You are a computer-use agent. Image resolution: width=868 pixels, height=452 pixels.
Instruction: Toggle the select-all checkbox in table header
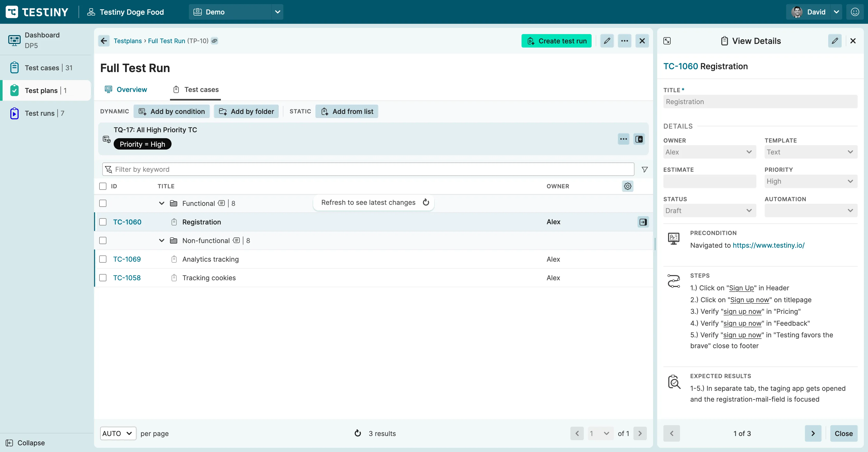(x=103, y=186)
